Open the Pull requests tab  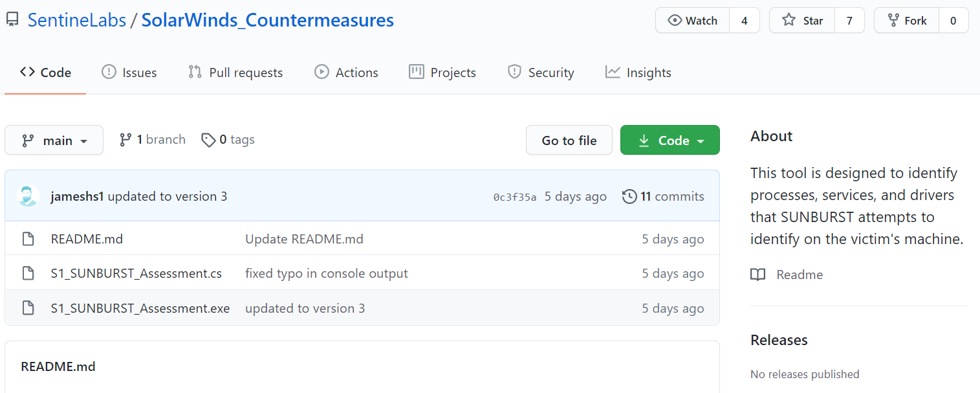tap(235, 73)
